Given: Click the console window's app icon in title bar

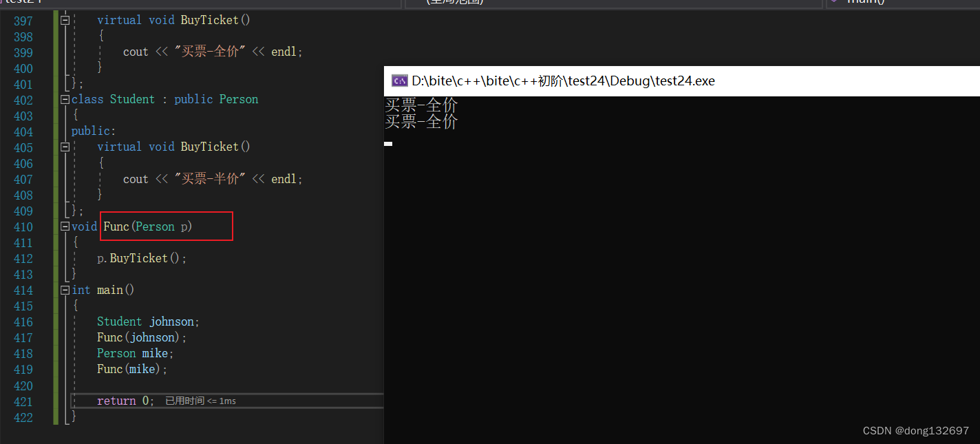Looking at the screenshot, I should [399, 81].
